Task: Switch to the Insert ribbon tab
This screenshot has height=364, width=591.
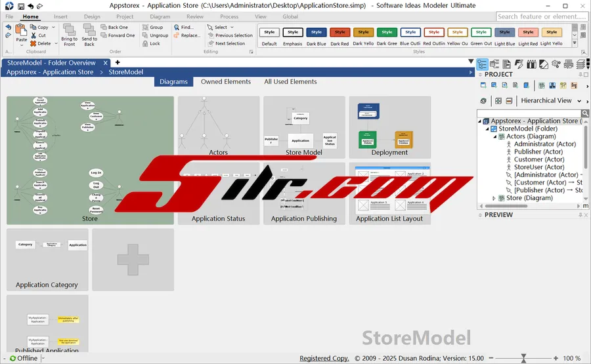Action: coord(60,16)
